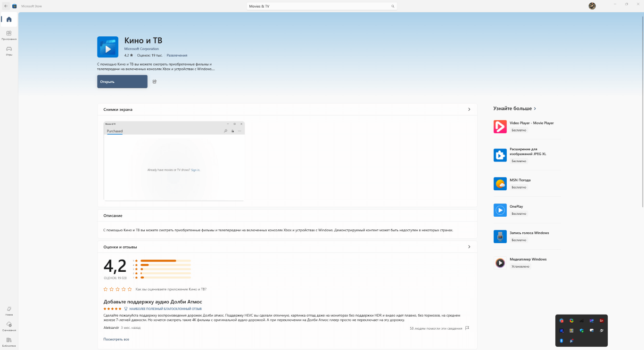Open the Развлечения category link

click(177, 56)
